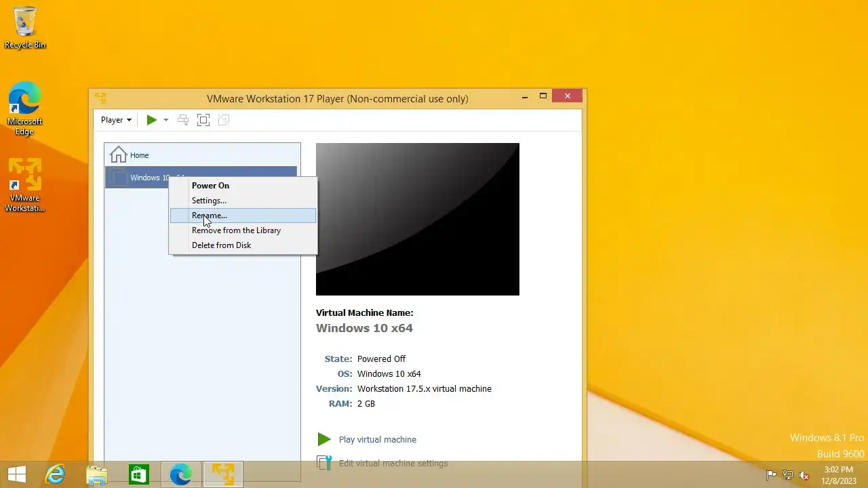The image size is (868, 488).
Task: Click the 2 GB RAM value
Action: (x=366, y=404)
